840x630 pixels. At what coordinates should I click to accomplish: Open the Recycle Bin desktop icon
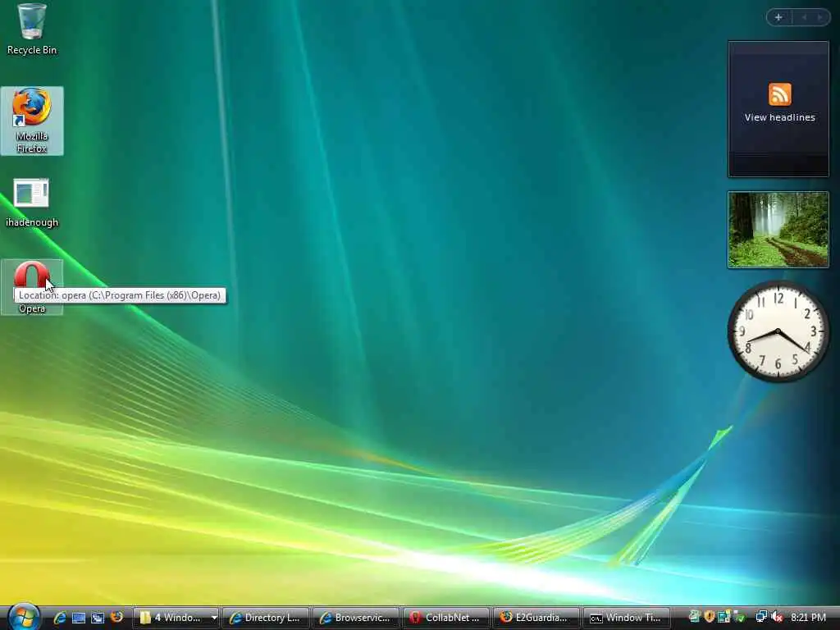pyautogui.click(x=32, y=30)
